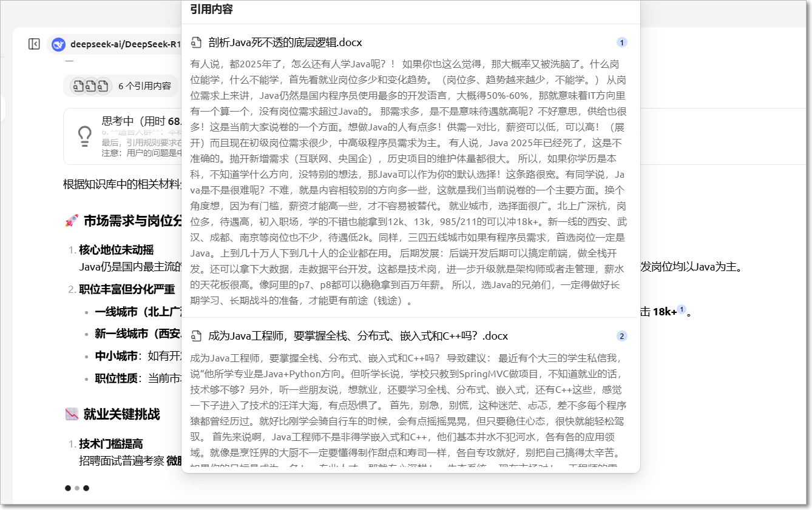Click the reference badge '2' in the popup

click(621, 336)
